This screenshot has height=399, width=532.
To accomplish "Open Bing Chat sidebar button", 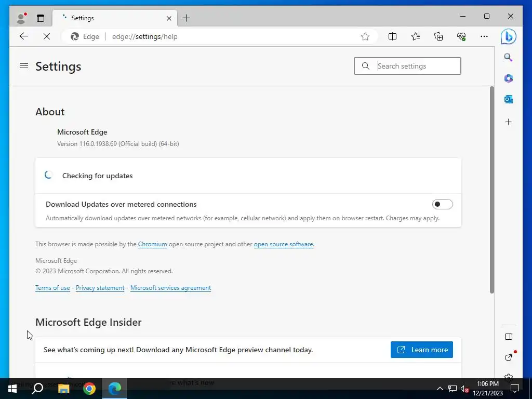I will pyautogui.click(x=508, y=37).
